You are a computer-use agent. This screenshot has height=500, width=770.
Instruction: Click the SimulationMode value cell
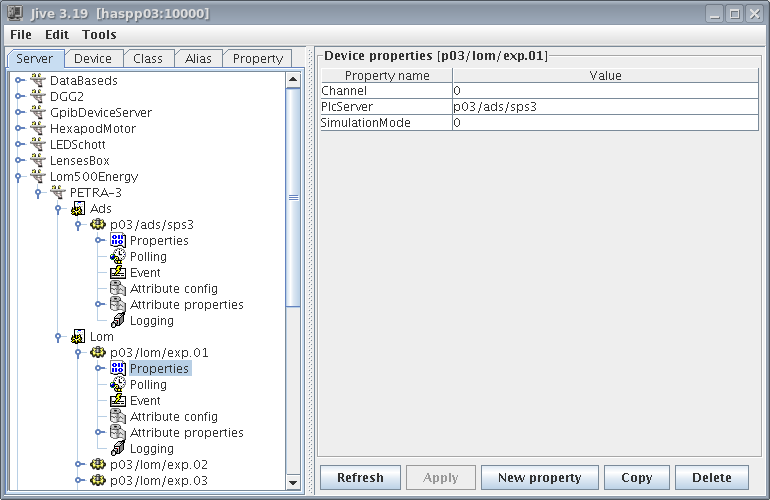[x=605, y=123]
